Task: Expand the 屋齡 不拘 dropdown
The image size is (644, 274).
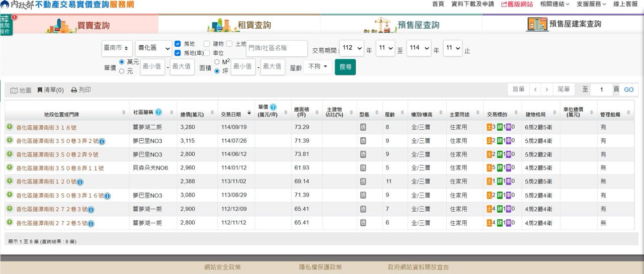Action: tap(317, 66)
